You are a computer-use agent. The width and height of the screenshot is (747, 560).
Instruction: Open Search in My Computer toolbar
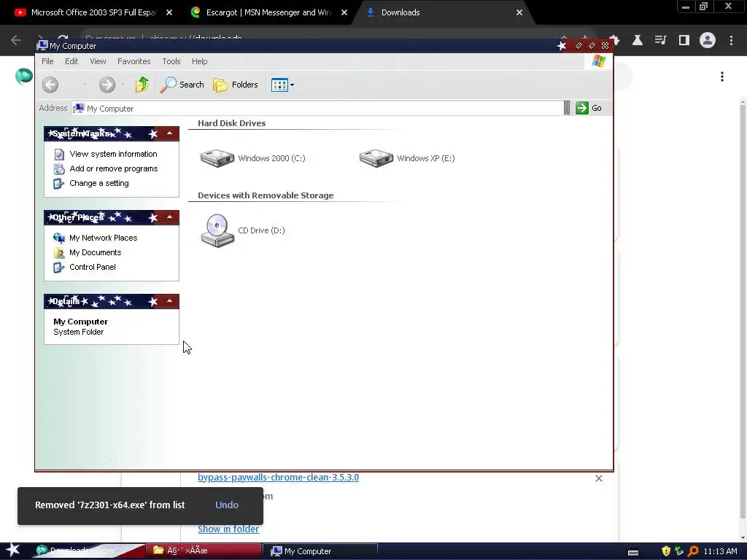click(x=182, y=85)
